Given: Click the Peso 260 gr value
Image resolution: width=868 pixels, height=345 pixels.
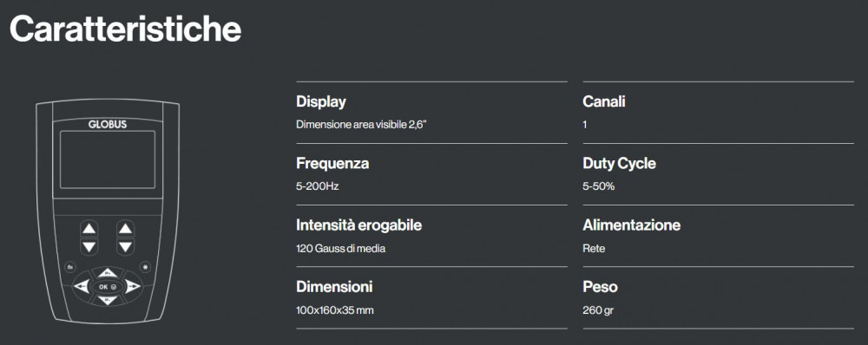Looking at the screenshot, I should click(x=598, y=310).
